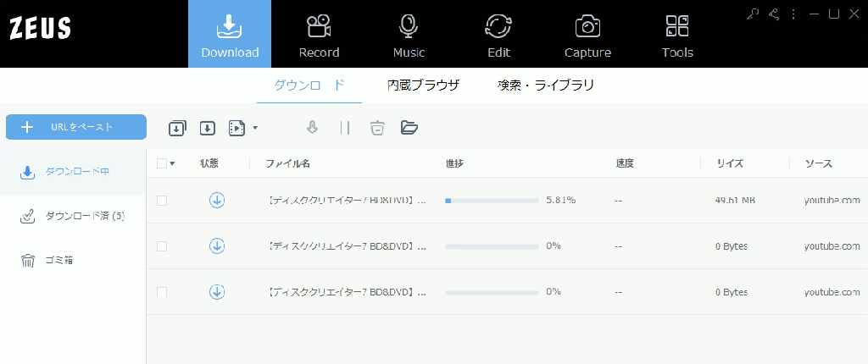Click the URLをペースト button

pyautogui.click(x=76, y=127)
